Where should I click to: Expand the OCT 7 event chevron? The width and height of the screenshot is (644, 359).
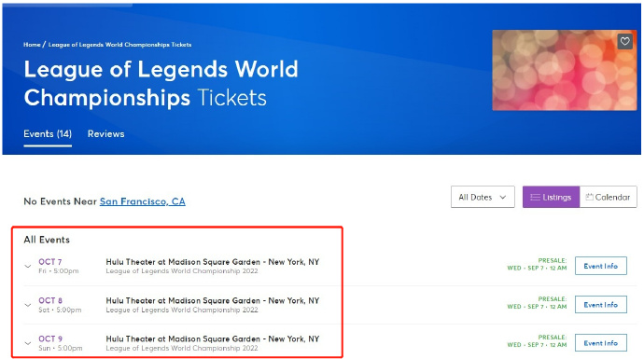pyautogui.click(x=28, y=267)
